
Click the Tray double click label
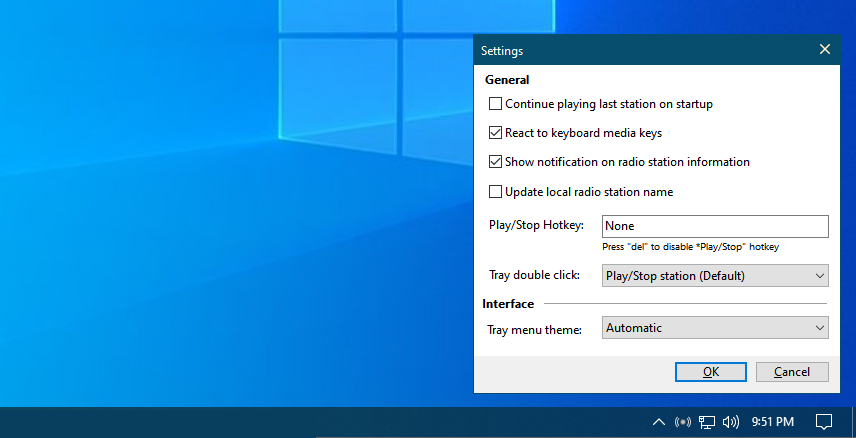(x=534, y=275)
